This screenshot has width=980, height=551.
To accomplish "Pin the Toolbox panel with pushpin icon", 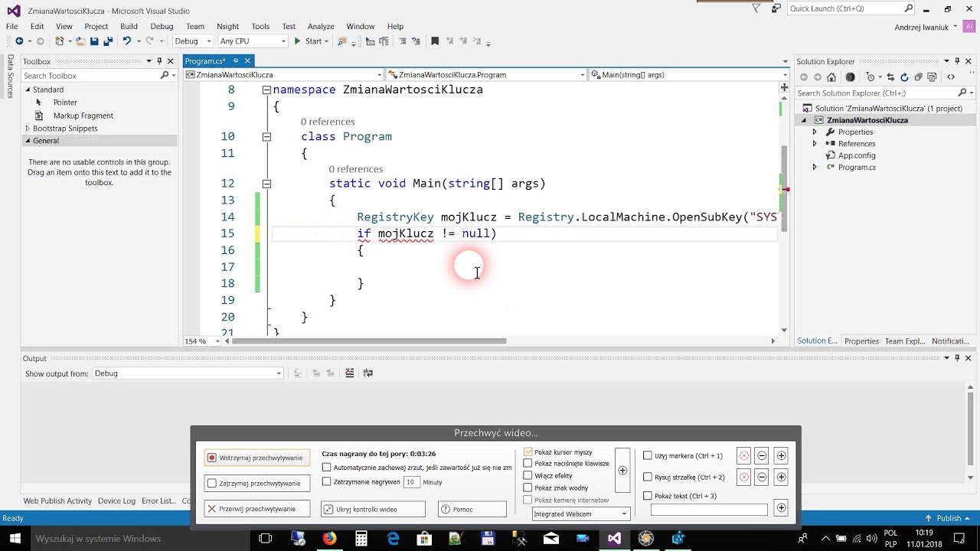I will point(159,61).
